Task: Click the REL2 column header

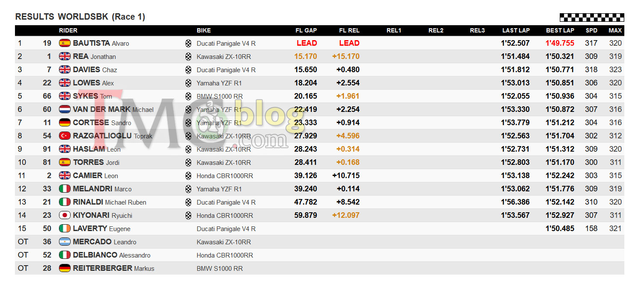Action: coord(436,30)
